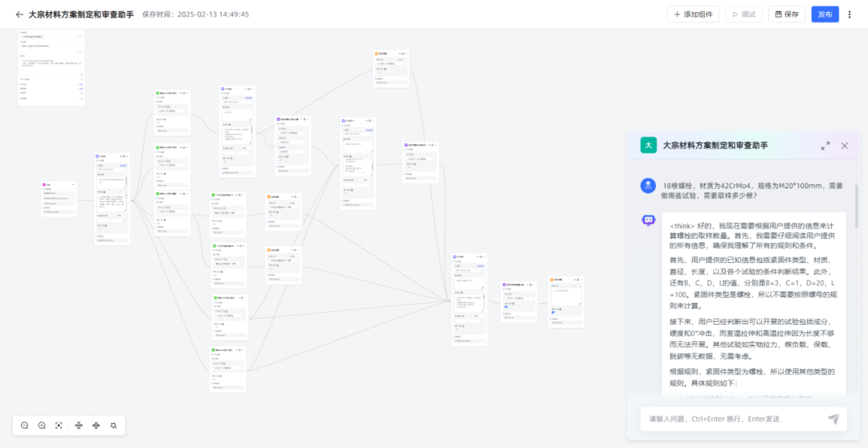Fit the workflow to the screen
This screenshot has height=448, width=868.
coord(59,425)
